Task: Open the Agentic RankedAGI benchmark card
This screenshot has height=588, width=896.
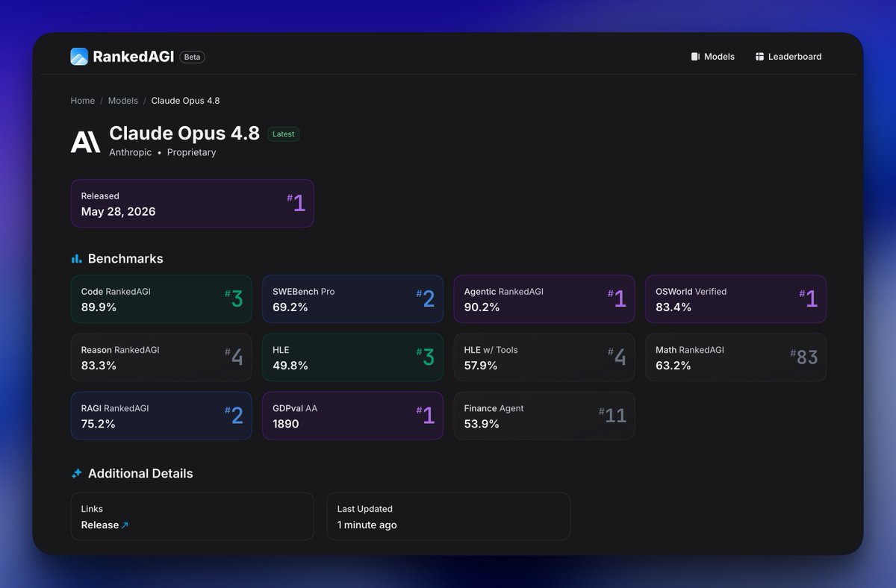Action: [544, 299]
